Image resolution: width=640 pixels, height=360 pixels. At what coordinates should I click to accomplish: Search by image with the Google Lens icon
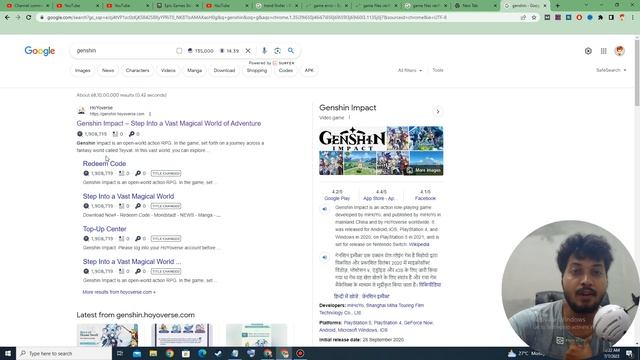point(278,51)
